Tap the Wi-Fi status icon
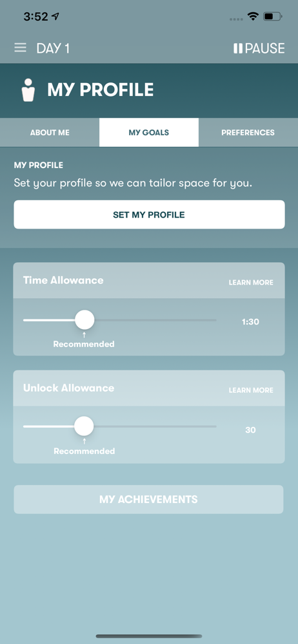Screen dimensions: 298x644 253,17
